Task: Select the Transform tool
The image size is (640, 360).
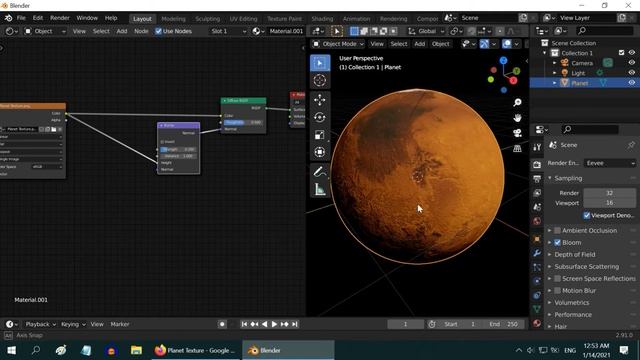Action: point(320,152)
